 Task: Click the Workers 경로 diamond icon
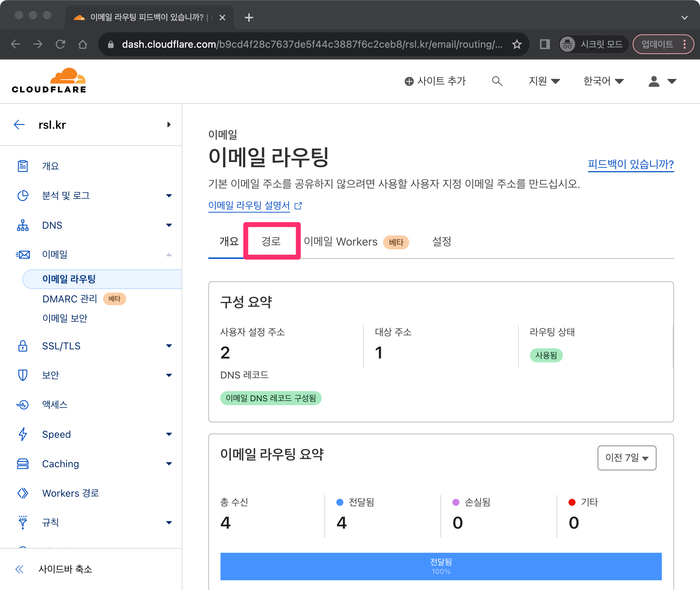click(x=23, y=493)
